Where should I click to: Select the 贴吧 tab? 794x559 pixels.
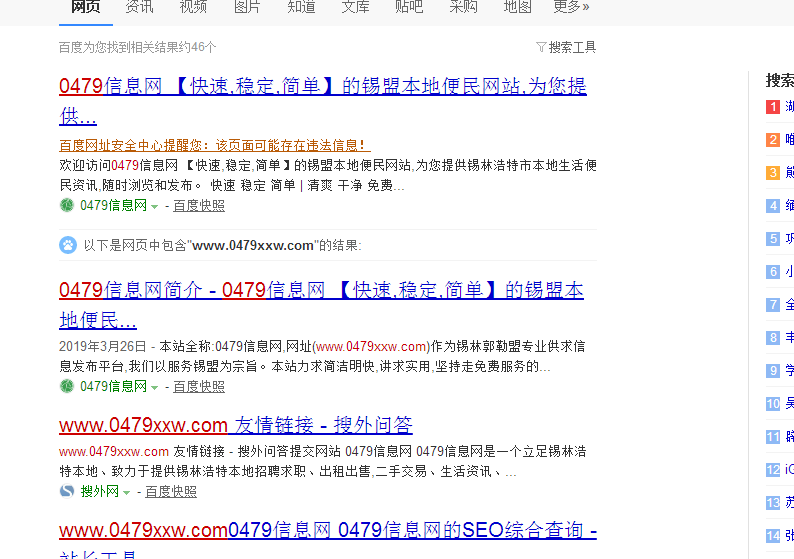pyautogui.click(x=409, y=7)
